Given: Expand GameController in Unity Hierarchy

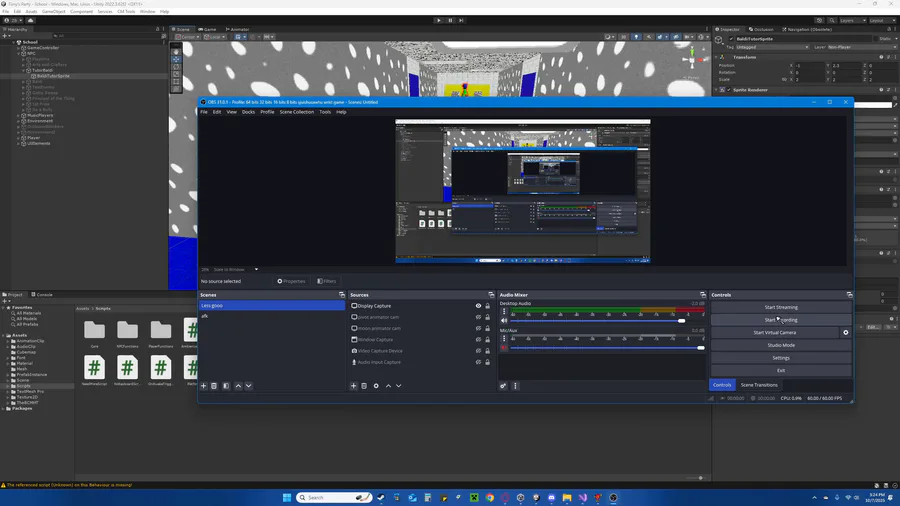Looking at the screenshot, I should click(18, 48).
